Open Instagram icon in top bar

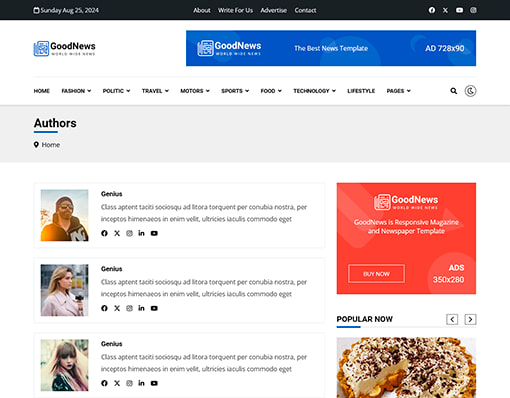tap(473, 10)
